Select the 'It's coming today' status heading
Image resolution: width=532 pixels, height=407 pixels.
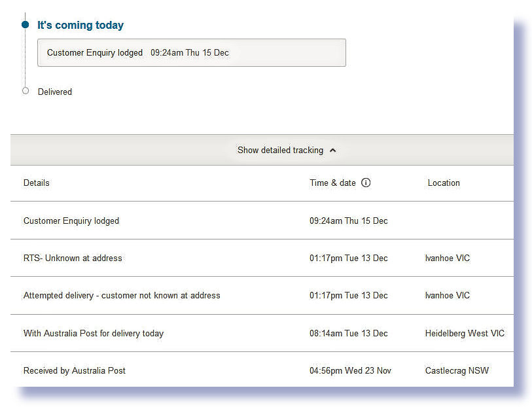click(x=80, y=26)
